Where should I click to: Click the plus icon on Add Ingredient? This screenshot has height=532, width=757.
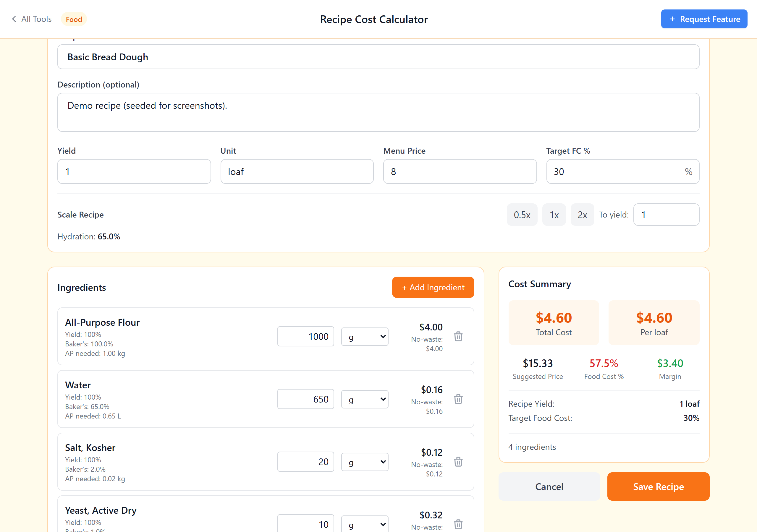[405, 287]
